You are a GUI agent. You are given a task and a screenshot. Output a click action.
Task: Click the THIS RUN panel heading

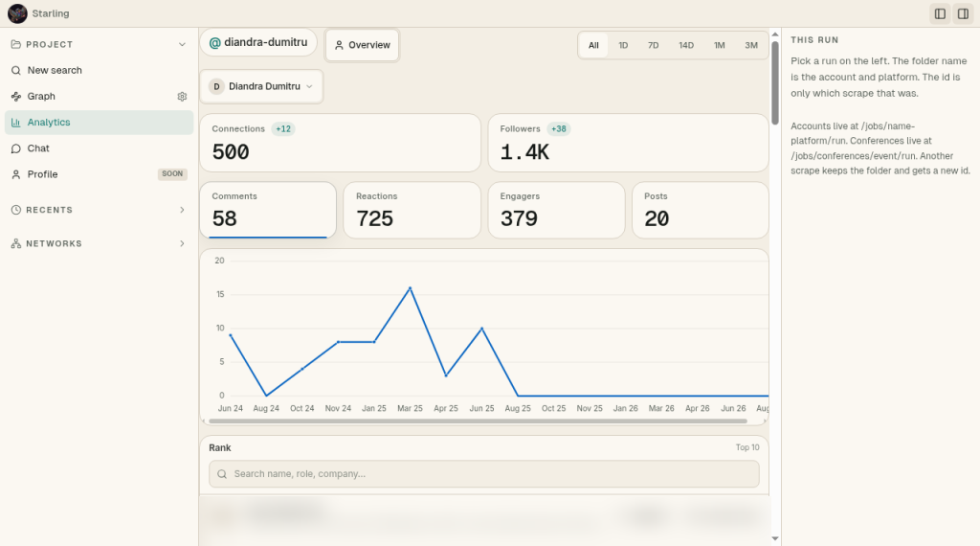(814, 40)
